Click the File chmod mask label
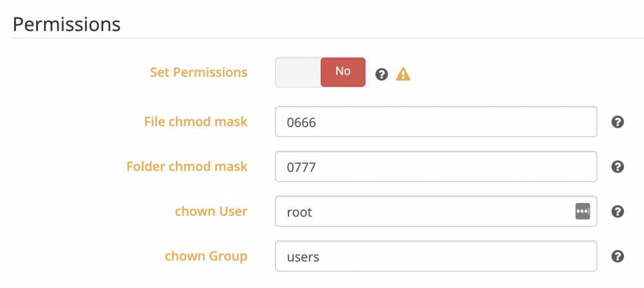 [196, 122]
